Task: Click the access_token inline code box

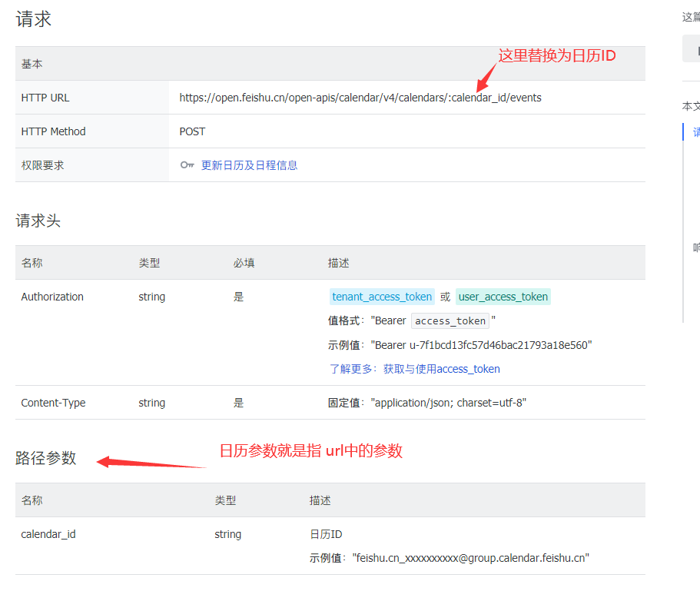Action: pos(450,321)
